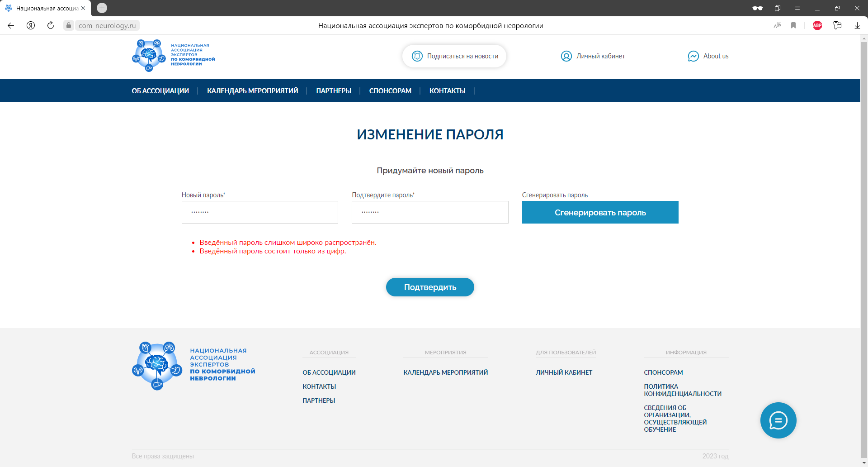868x467 pixels.
Task: Open the 'Об ассоциации' menu item
Action: click(x=160, y=91)
